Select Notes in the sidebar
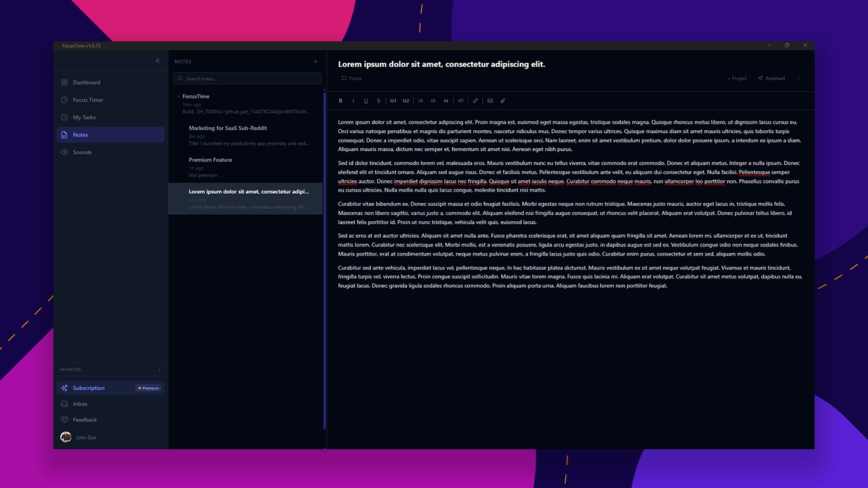 [x=109, y=135]
